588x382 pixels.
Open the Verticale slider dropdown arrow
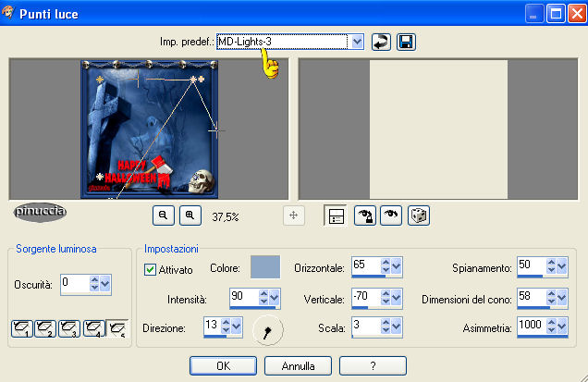click(x=396, y=298)
